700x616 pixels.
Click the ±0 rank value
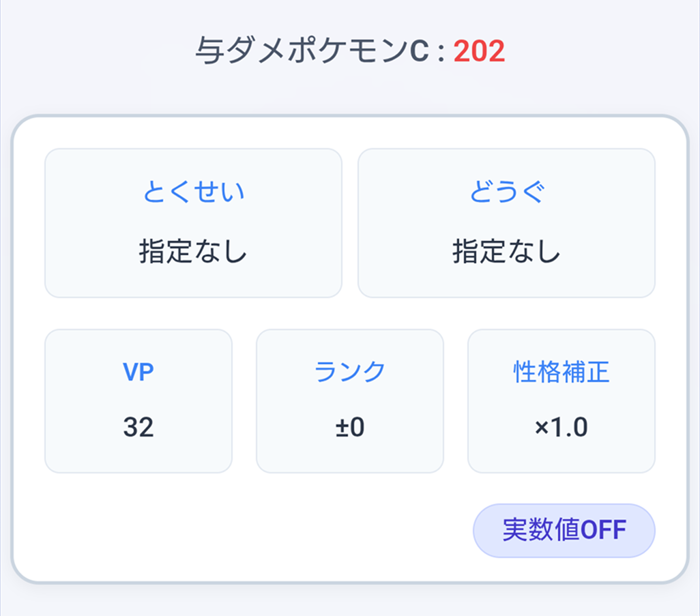click(349, 428)
